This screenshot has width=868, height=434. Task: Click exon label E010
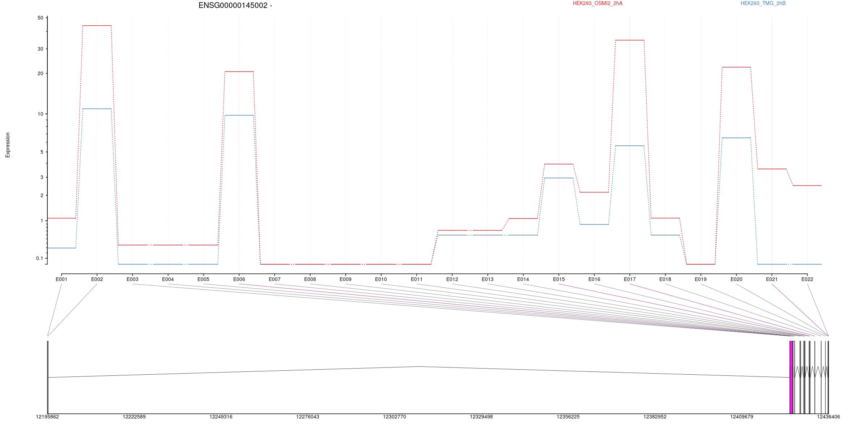click(381, 279)
